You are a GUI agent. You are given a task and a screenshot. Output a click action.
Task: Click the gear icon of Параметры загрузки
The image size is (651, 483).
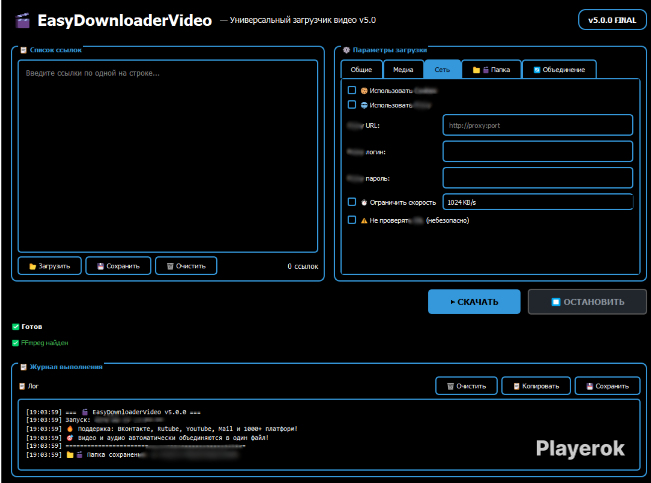[346, 50]
